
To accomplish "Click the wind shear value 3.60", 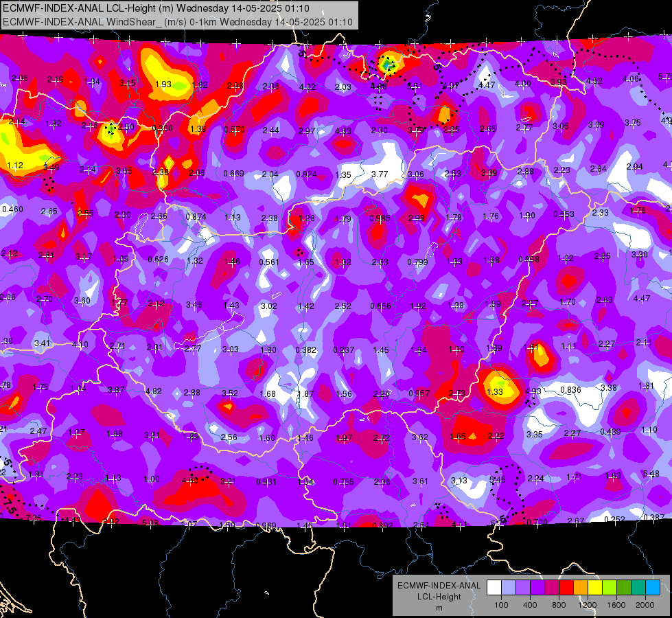I will coord(82,301).
